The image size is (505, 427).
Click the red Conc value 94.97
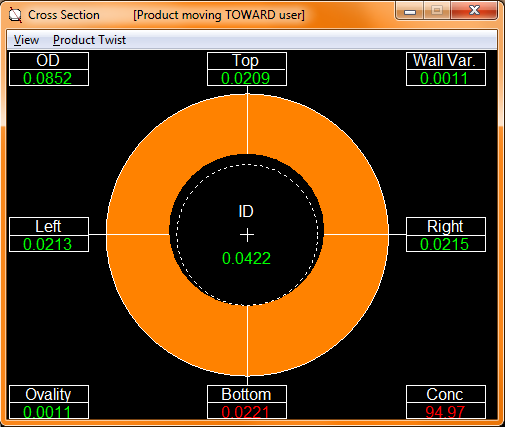pos(446,411)
